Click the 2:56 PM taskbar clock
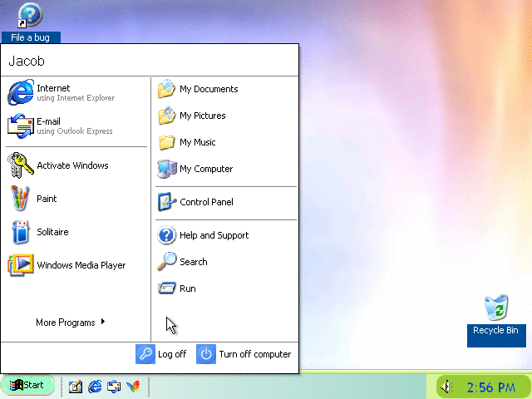532x399 pixels. [490, 387]
